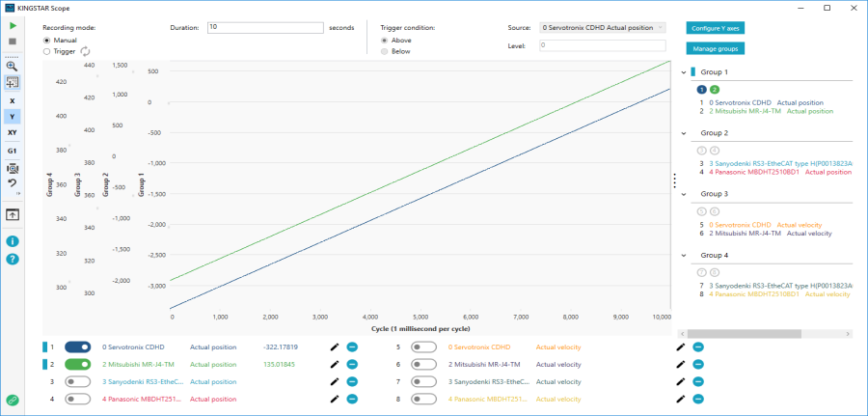Collapse the Group 1 section
Image resolution: width=868 pixels, height=416 pixels.
(x=685, y=72)
